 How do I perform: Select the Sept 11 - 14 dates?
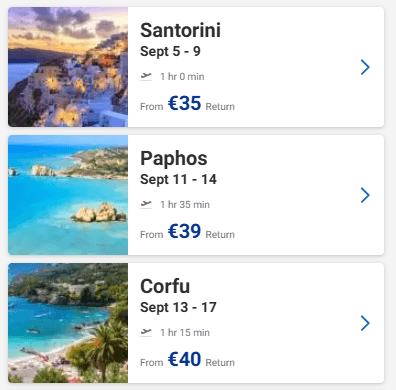pos(178,180)
